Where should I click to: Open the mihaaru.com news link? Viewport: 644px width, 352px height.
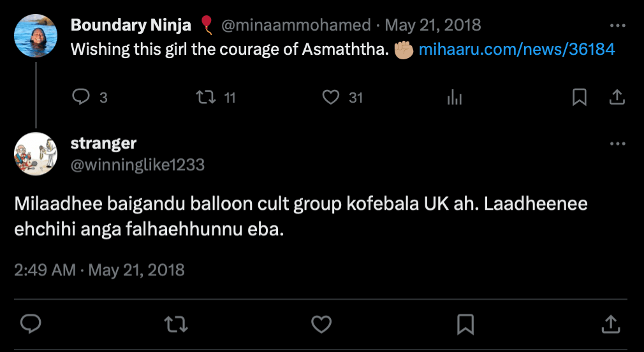[516, 49]
